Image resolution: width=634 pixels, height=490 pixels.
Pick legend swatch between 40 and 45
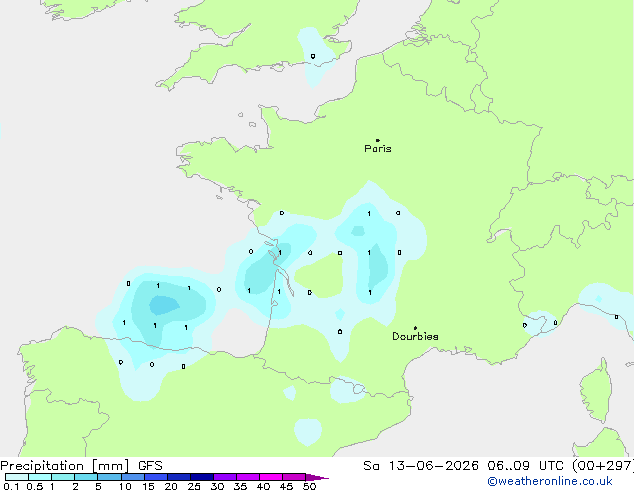click(x=271, y=477)
